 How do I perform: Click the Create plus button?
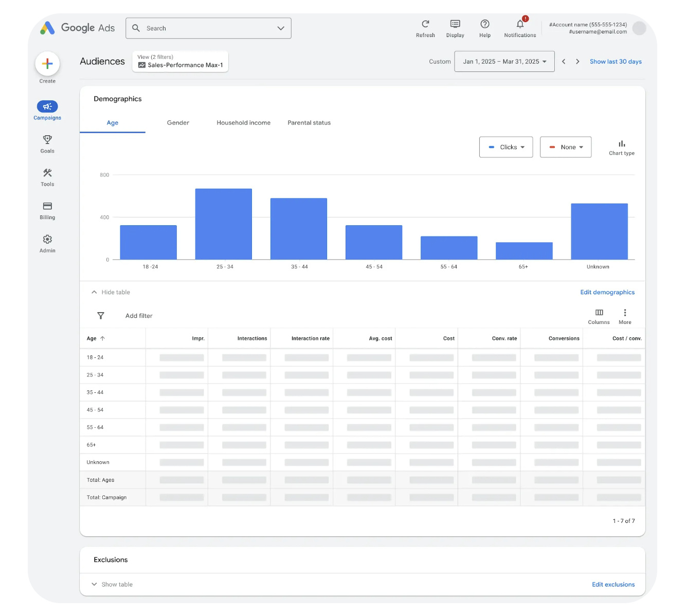coord(47,64)
